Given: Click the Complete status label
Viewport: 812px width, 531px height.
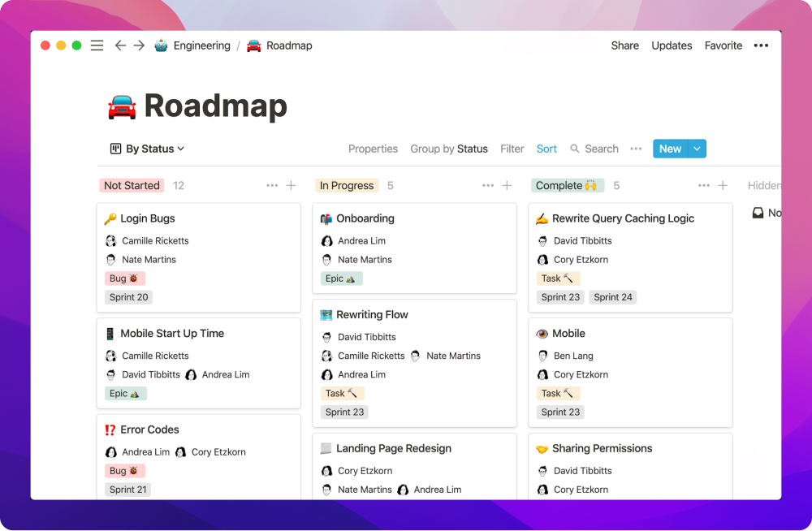Looking at the screenshot, I should [567, 185].
